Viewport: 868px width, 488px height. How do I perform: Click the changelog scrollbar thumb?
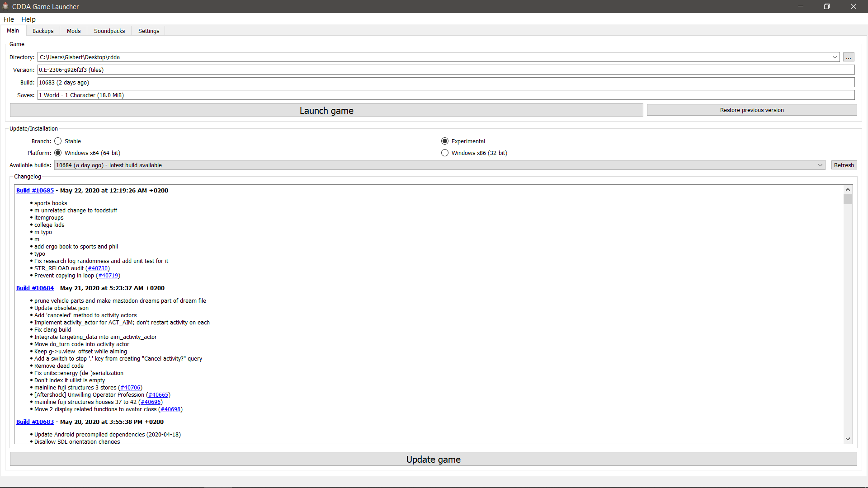(x=848, y=199)
